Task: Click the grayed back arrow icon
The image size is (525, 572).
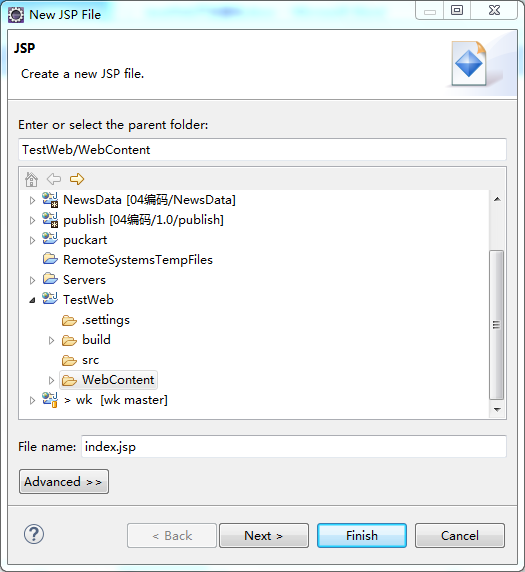Action: click(54, 179)
